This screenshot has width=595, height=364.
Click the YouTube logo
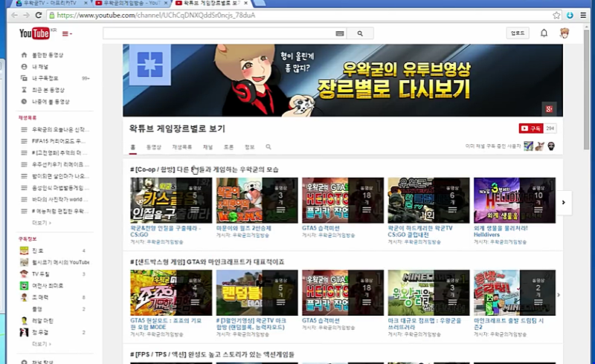click(34, 33)
